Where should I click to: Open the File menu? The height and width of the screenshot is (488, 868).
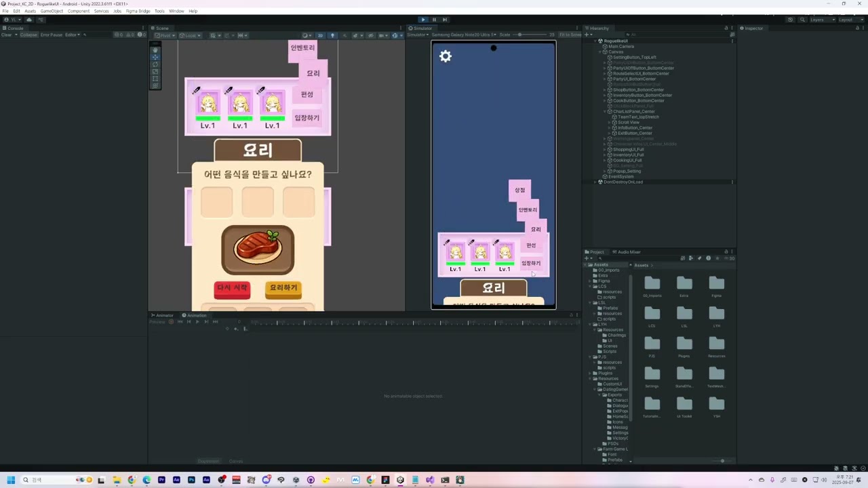[x=5, y=11]
